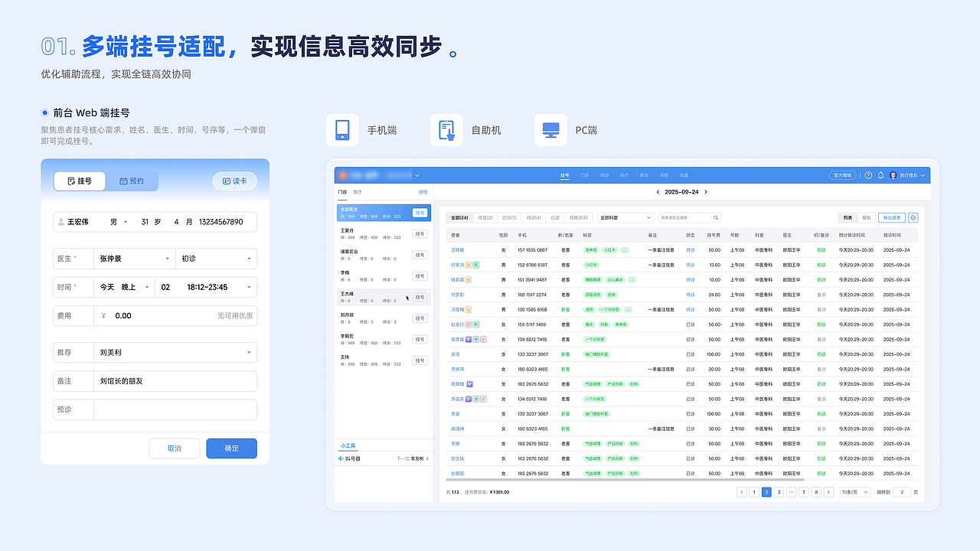This screenshot has width=980, height=551.
Task: Click the PC端 monitor icon
Action: [x=550, y=129]
